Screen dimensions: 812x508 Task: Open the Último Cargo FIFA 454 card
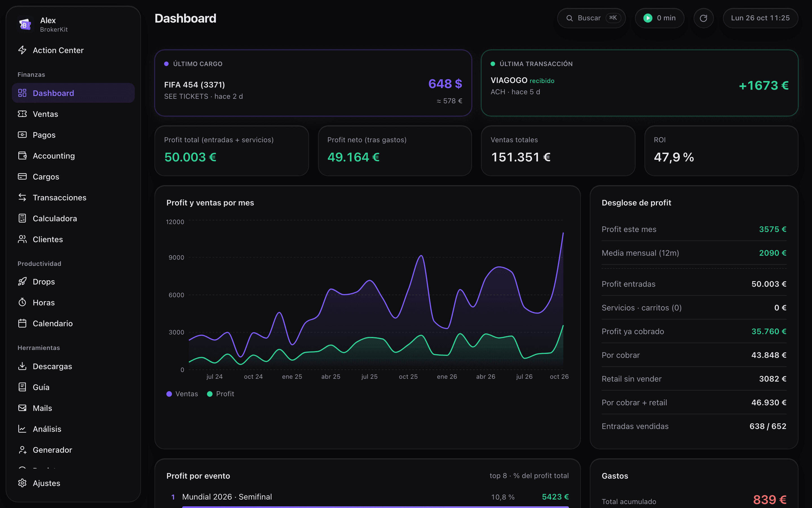point(313,83)
